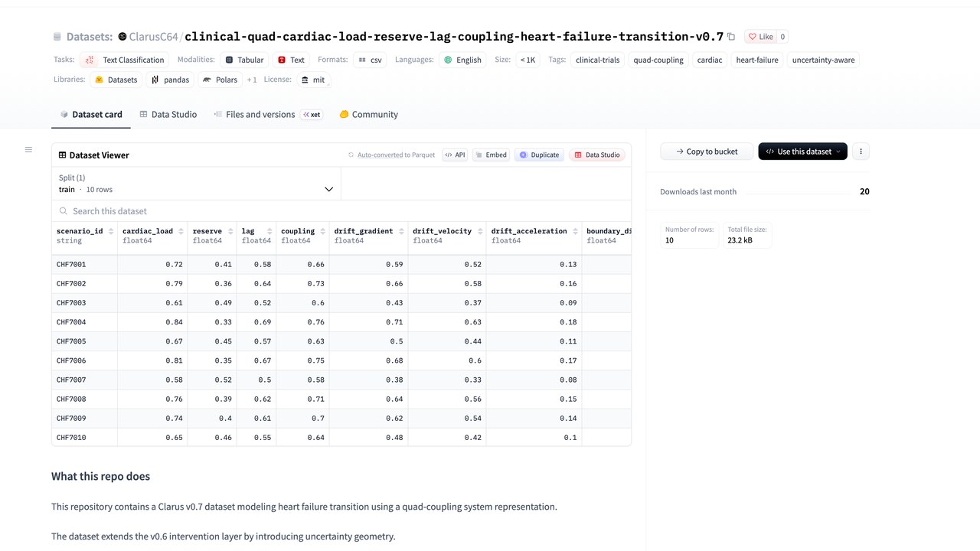The width and height of the screenshot is (980, 551).
Task: Open the API button in Dataset Viewer
Action: click(455, 155)
